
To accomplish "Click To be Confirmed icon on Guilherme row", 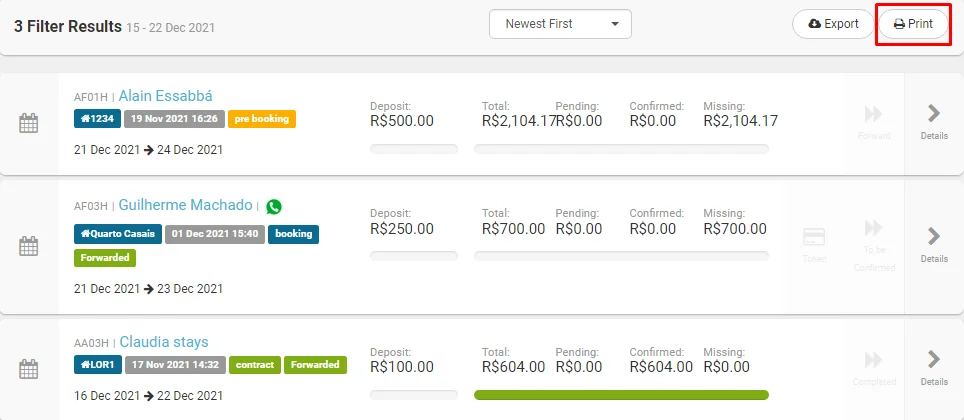I will point(874,229).
